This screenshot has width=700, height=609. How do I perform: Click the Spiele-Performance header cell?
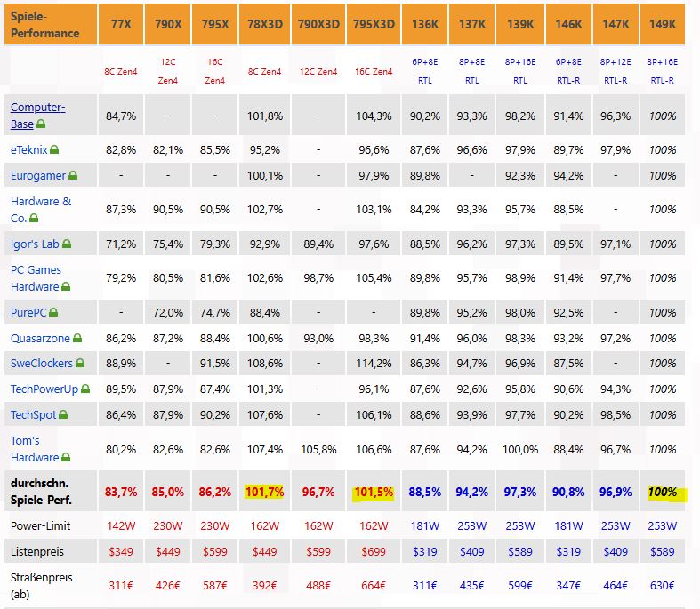click(x=51, y=24)
